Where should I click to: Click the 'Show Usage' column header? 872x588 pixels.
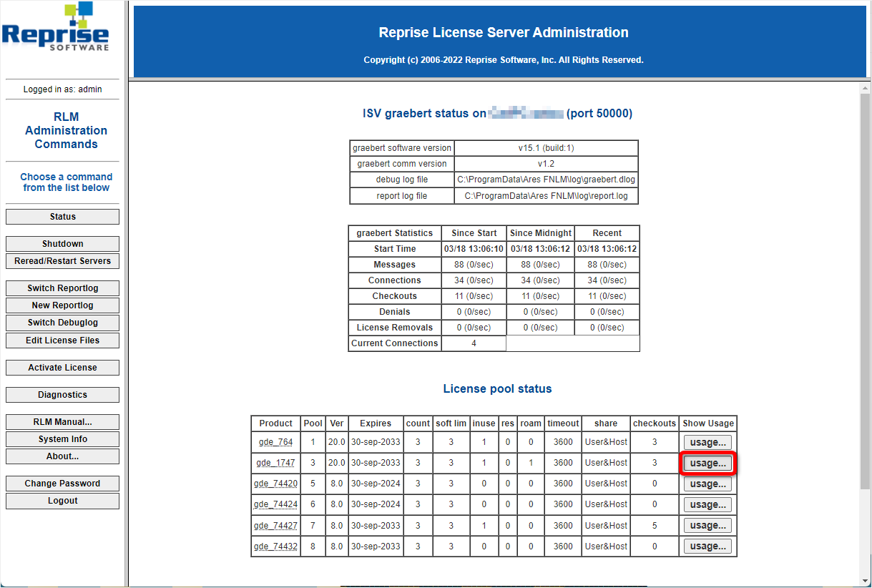(708, 423)
